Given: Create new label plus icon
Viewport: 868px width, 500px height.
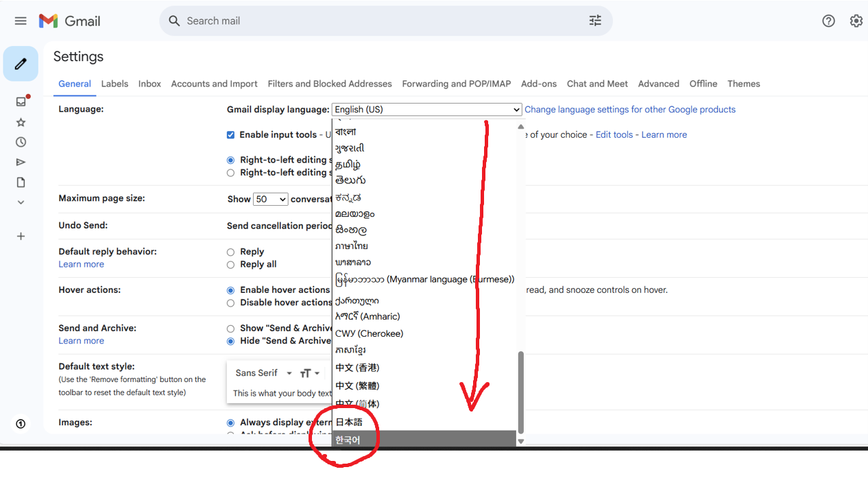Looking at the screenshot, I should coord(21,236).
